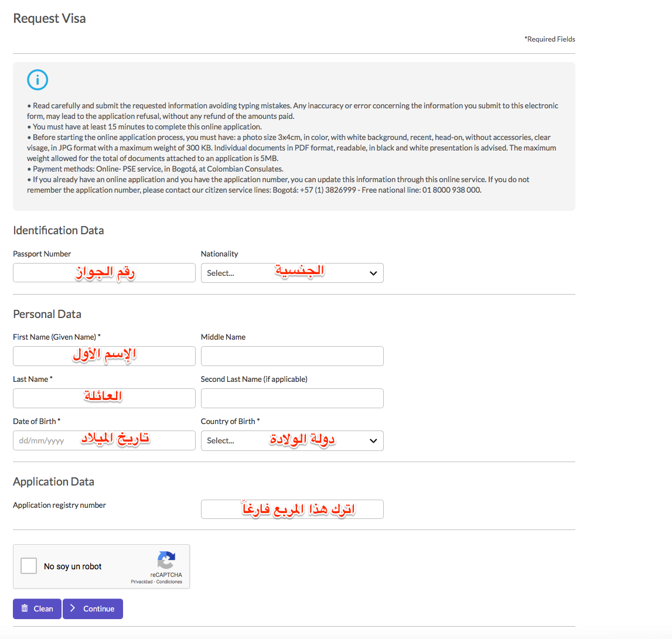This screenshot has width=672, height=639.
Task: Select the Middle Name input box
Action: pyautogui.click(x=292, y=356)
